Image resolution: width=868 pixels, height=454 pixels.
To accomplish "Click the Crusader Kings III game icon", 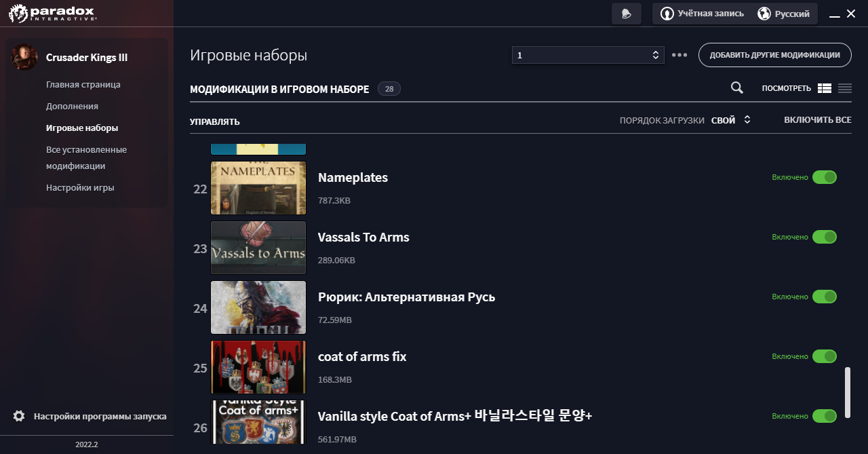I will [x=24, y=58].
